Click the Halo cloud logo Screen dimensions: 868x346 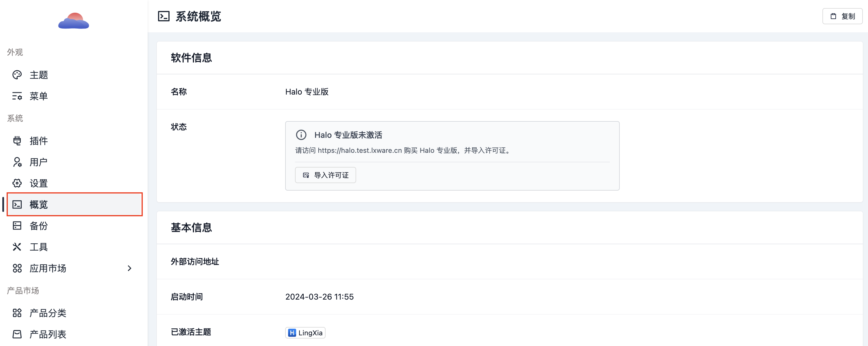coord(74,21)
